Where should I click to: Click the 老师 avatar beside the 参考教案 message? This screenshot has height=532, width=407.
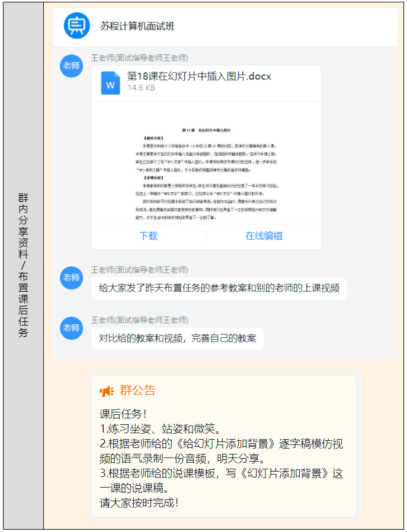71,278
